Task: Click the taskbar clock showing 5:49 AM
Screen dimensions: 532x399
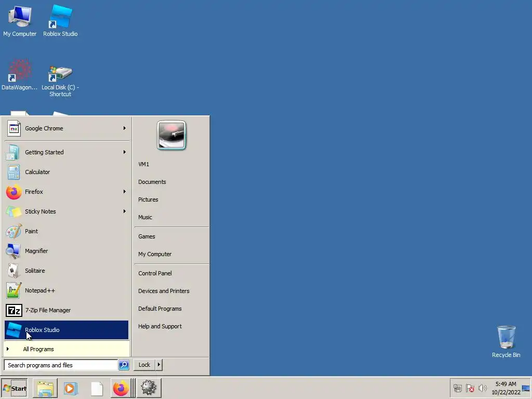Action: (506, 388)
